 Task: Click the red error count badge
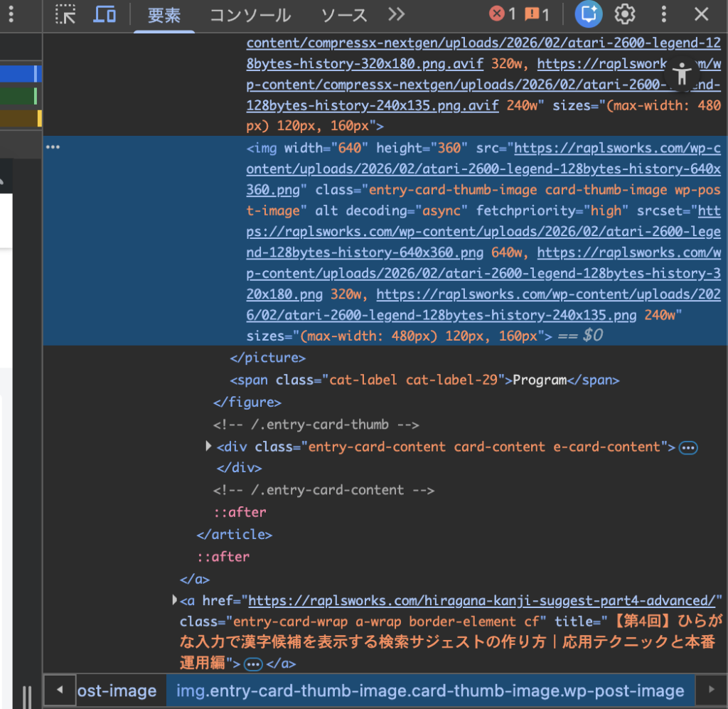click(x=503, y=14)
